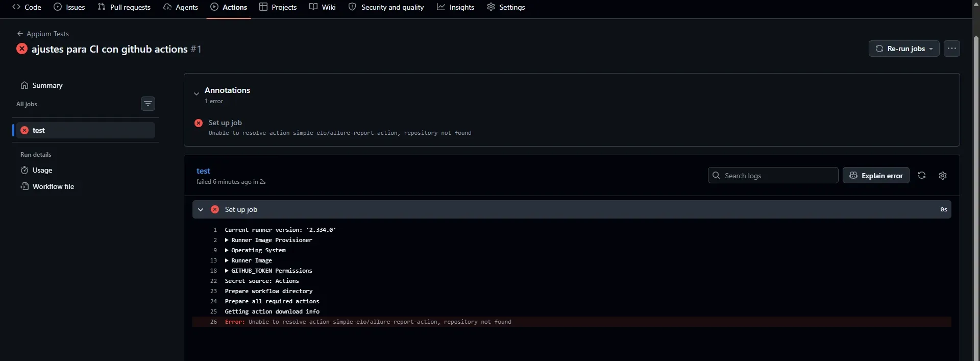The image size is (980, 361).
Task: Click log line 'Prepare workflow directory'
Action: click(268, 291)
